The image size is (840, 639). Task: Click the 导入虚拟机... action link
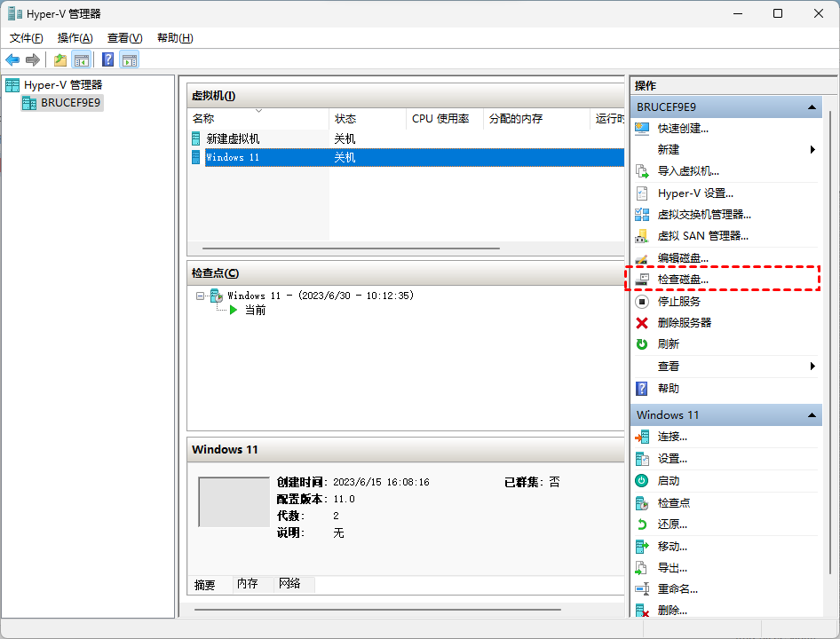pyautogui.click(x=688, y=171)
